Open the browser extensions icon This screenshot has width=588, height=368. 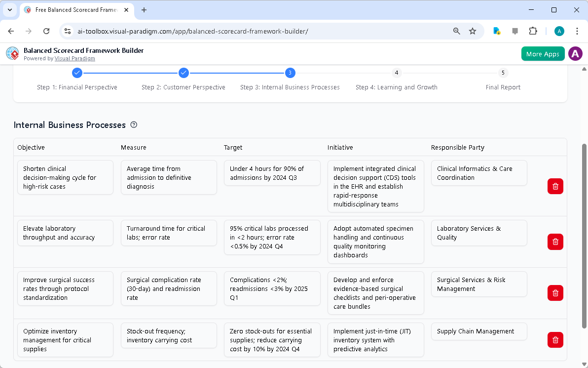(533, 31)
